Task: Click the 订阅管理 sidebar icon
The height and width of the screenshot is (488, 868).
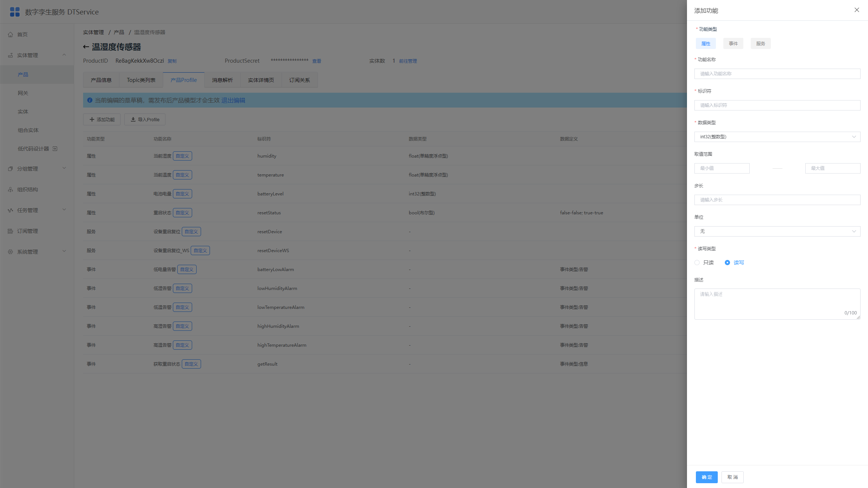Action: tap(10, 231)
